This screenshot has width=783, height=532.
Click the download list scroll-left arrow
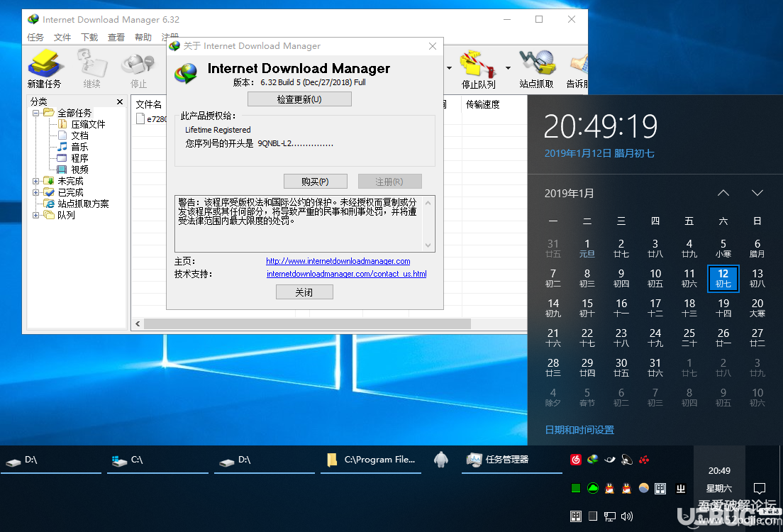click(138, 323)
